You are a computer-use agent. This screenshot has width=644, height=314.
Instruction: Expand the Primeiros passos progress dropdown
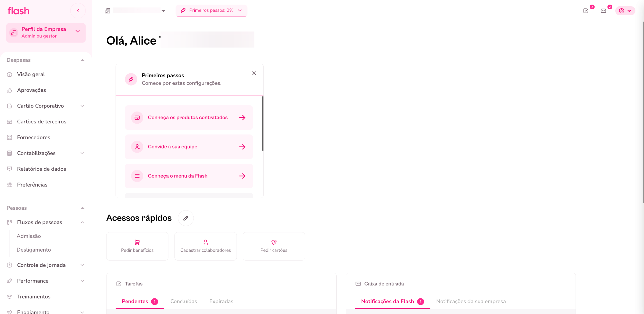click(x=211, y=11)
